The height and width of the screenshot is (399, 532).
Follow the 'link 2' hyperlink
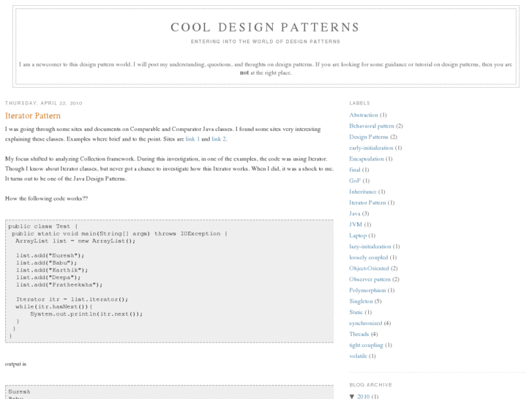(219, 138)
